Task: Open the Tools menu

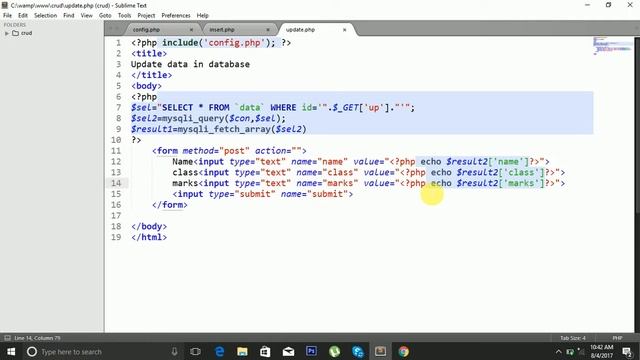Action: [x=124, y=16]
